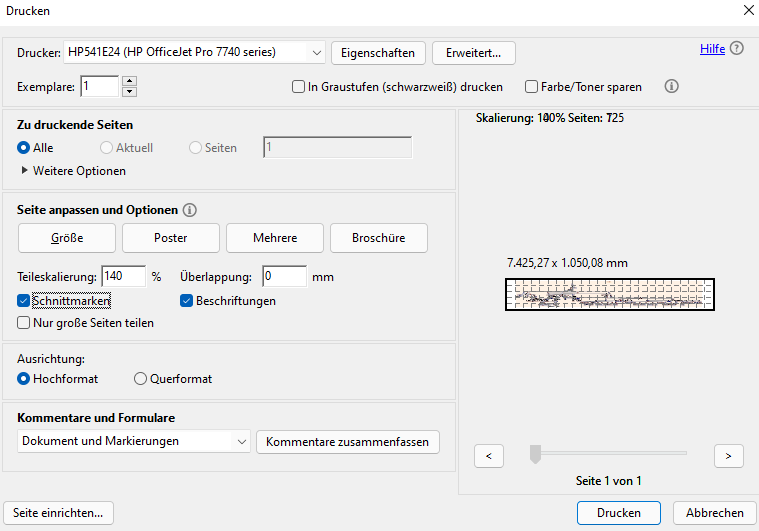Viewport: 759px width, 531px height.
Task: Click the help question mark icon
Action: click(x=737, y=48)
